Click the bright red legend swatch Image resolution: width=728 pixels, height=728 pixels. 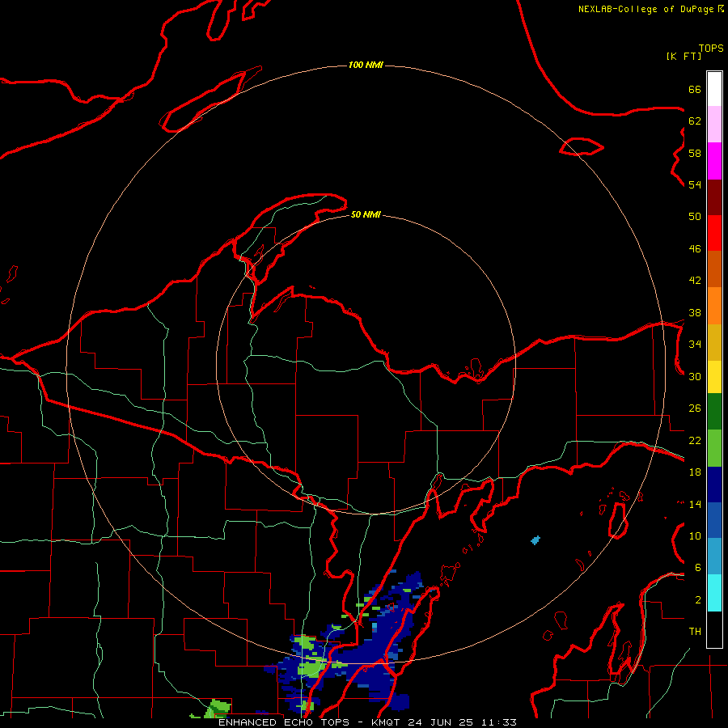coord(714,233)
